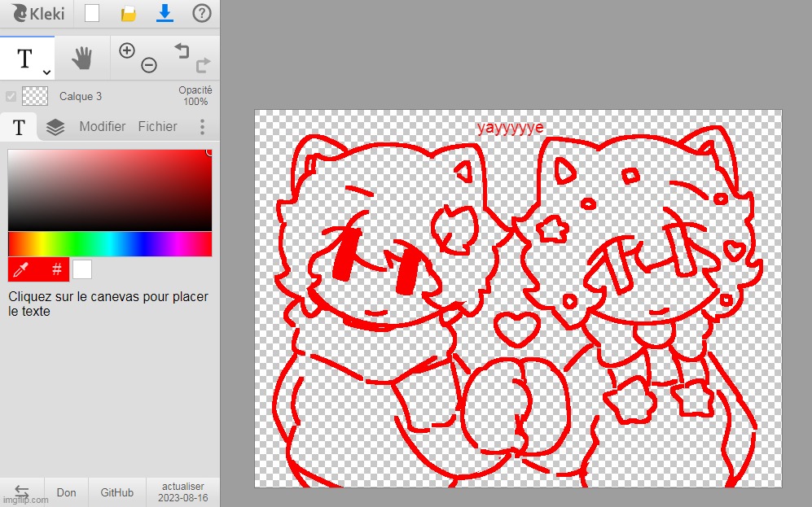The image size is (812, 507).
Task: Open the Fichier menu
Action: (x=157, y=126)
